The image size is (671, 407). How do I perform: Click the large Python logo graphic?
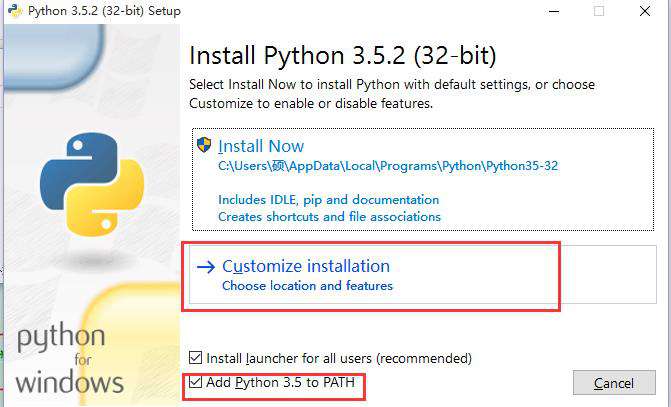[x=92, y=184]
